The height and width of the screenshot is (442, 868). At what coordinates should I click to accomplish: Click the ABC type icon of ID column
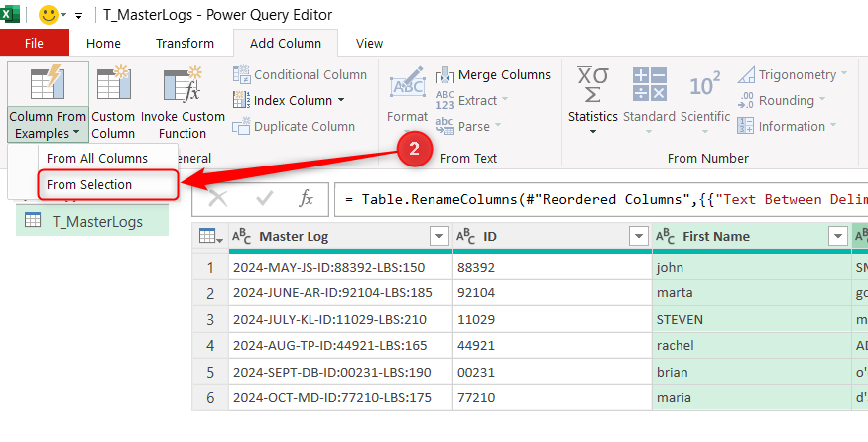(x=465, y=237)
